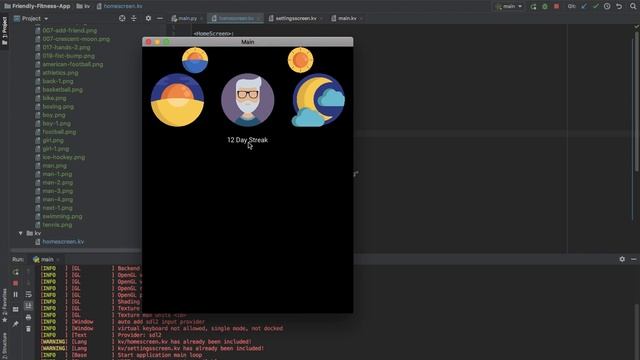Viewport: 640px width, 360px height.
Task: Toggle soft-wrap icon in Run panel
Action: click(29, 294)
